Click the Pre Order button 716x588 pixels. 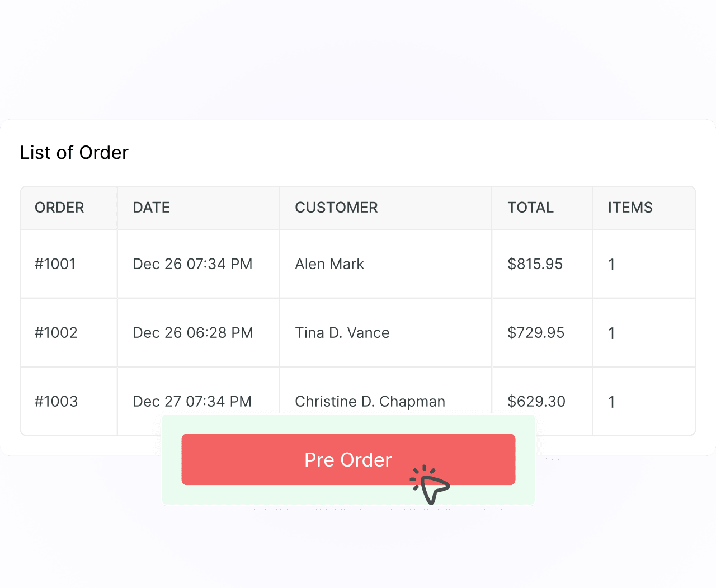pos(348,459)
